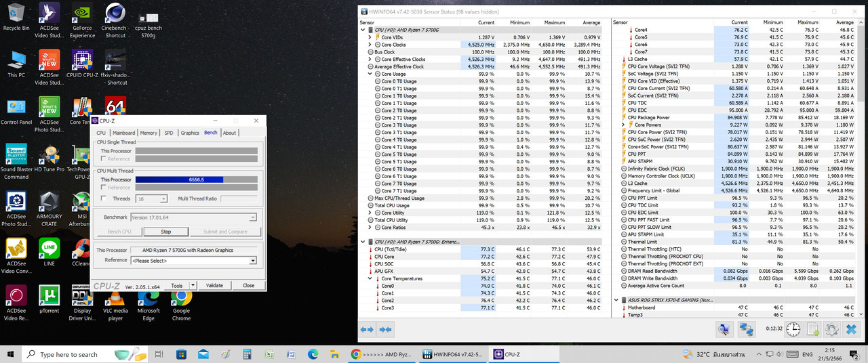The width and height of the screenshot is (868, 363).
Task: Open the GeForce Experience desktop icon
Action: coord(82,20)
